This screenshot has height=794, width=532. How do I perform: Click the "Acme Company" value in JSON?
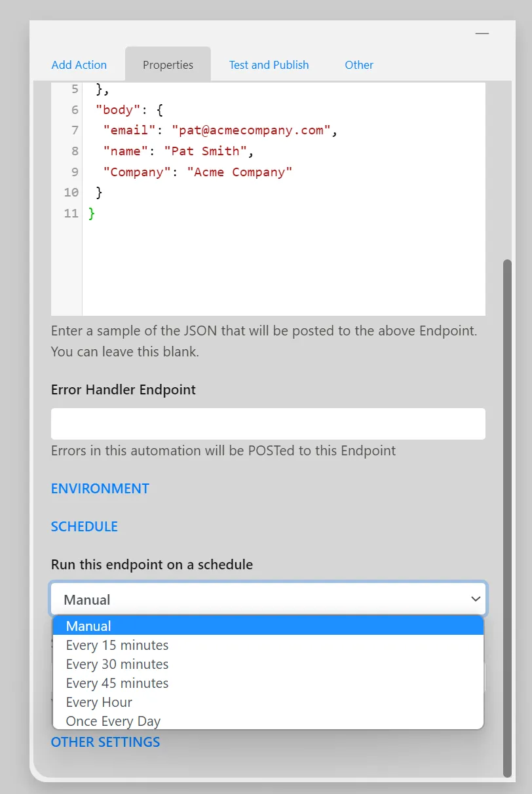240,172
